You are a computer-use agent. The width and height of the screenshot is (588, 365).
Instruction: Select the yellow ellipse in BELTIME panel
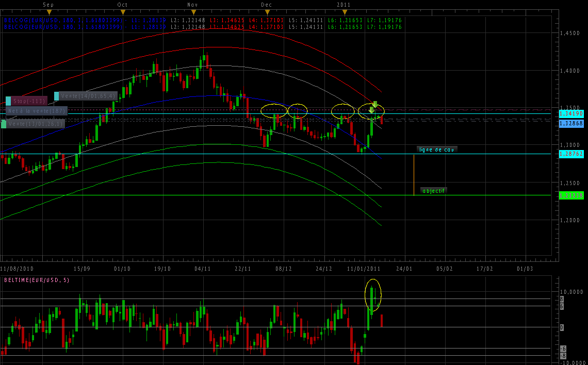(373, 295)
